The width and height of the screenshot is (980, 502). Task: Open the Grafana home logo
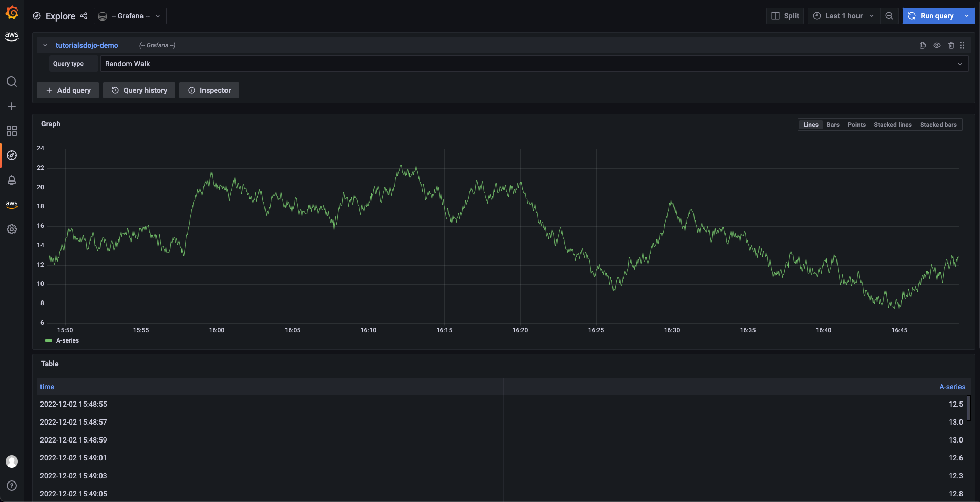[12, 12]
